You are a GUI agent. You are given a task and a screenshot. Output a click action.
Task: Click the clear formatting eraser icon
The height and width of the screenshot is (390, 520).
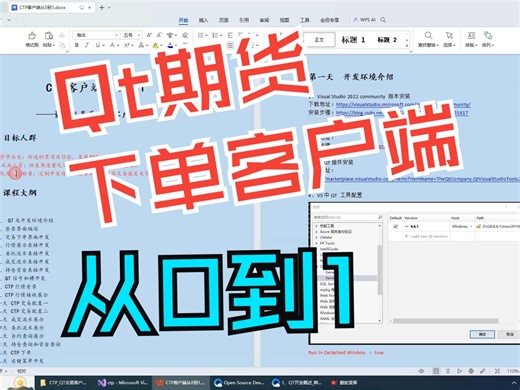coord(185,35)
